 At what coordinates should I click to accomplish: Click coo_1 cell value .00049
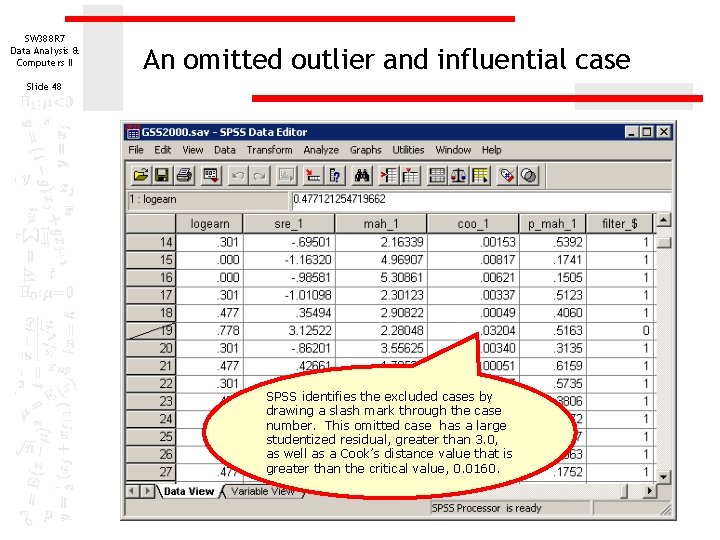[x=473, y=313]
